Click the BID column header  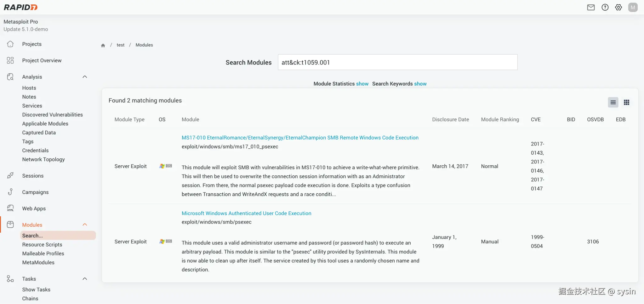(x=571, y=119)
